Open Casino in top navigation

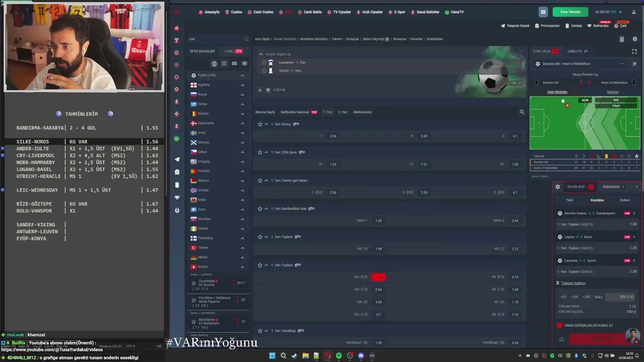click(x=233, y=12)
